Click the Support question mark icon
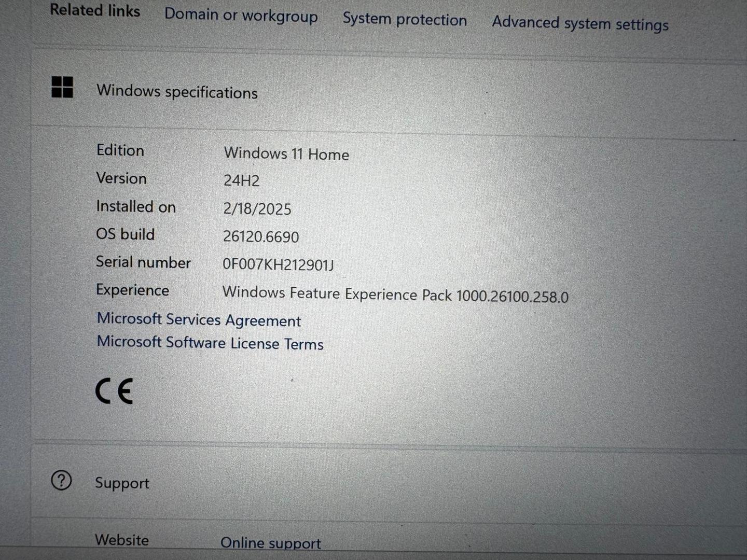This screenshot has width=747, height=560. pyautogui.click(x=61, y=480)
